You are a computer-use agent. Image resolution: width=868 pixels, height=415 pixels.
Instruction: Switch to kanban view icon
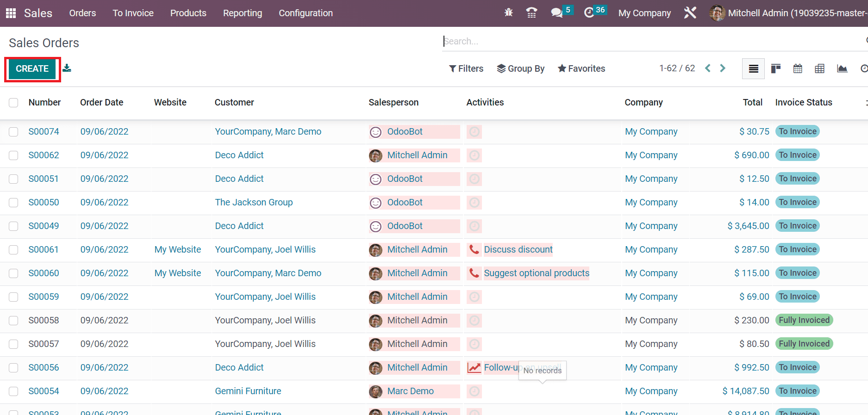(x=775, y=69)
